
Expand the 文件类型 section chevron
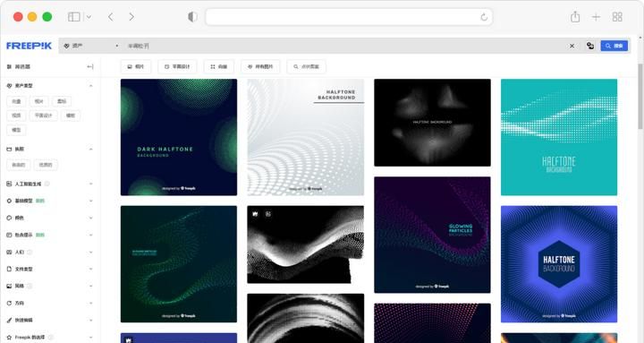pos(90,269)
